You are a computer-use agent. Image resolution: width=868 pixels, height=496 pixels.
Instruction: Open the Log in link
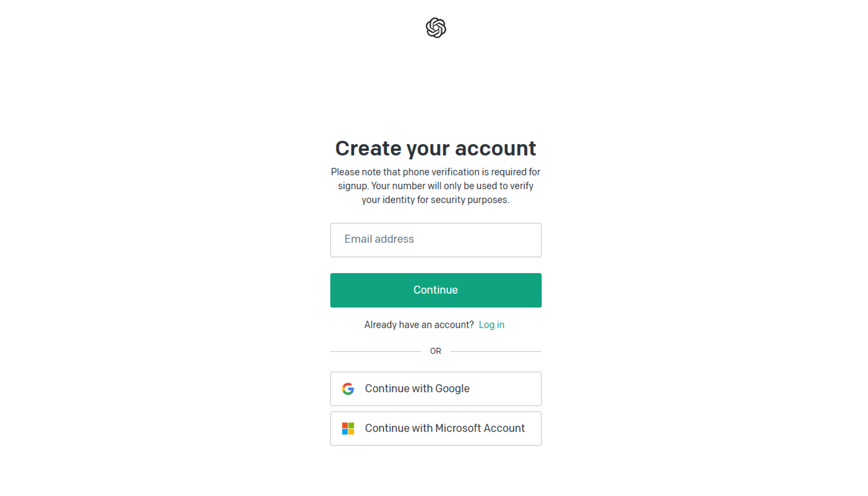pos(491,325)
